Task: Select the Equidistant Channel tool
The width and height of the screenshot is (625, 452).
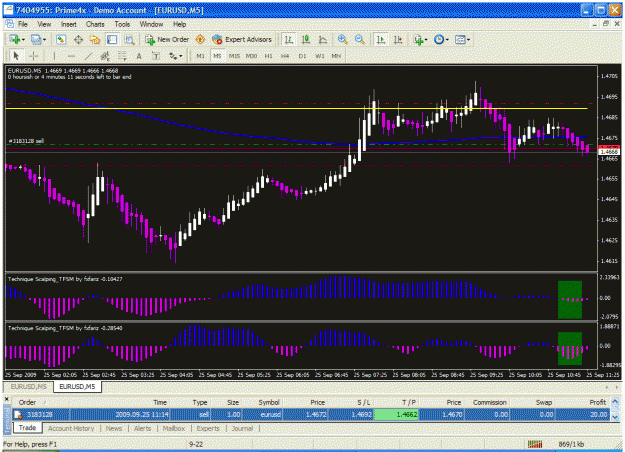Action: (105, 56)
